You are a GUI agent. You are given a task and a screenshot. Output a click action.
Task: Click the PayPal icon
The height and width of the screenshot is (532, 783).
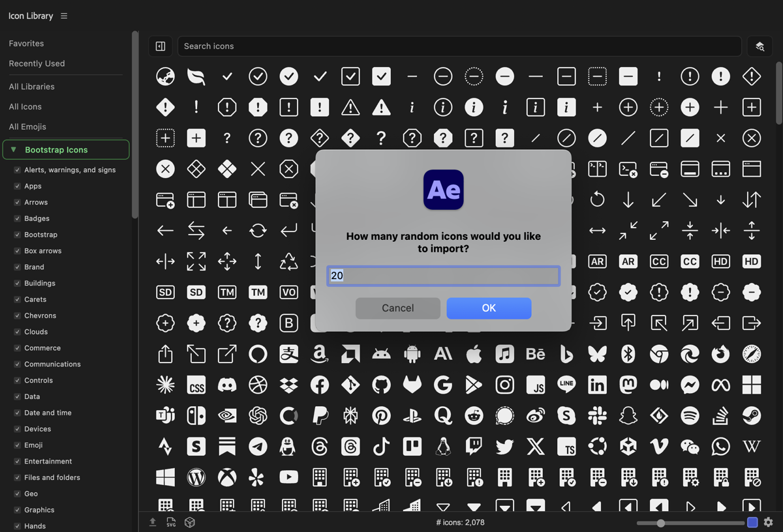tap(320, 415)
